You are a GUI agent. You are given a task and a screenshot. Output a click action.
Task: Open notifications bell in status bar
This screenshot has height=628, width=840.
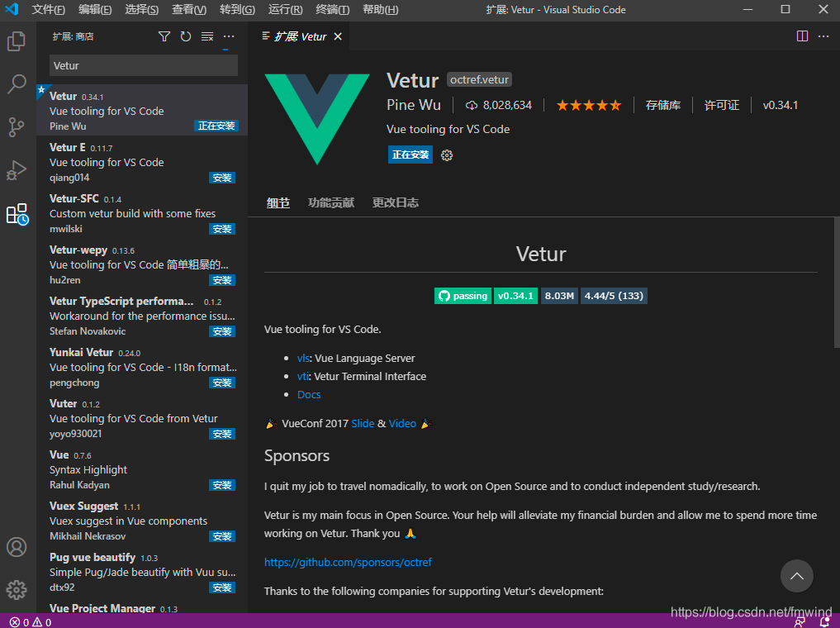[825, 622]
